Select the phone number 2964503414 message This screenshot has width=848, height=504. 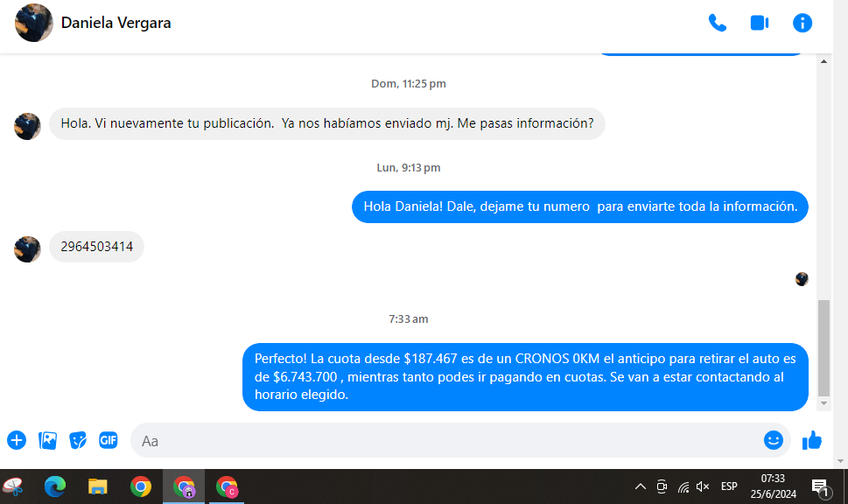tap(96, 247)
